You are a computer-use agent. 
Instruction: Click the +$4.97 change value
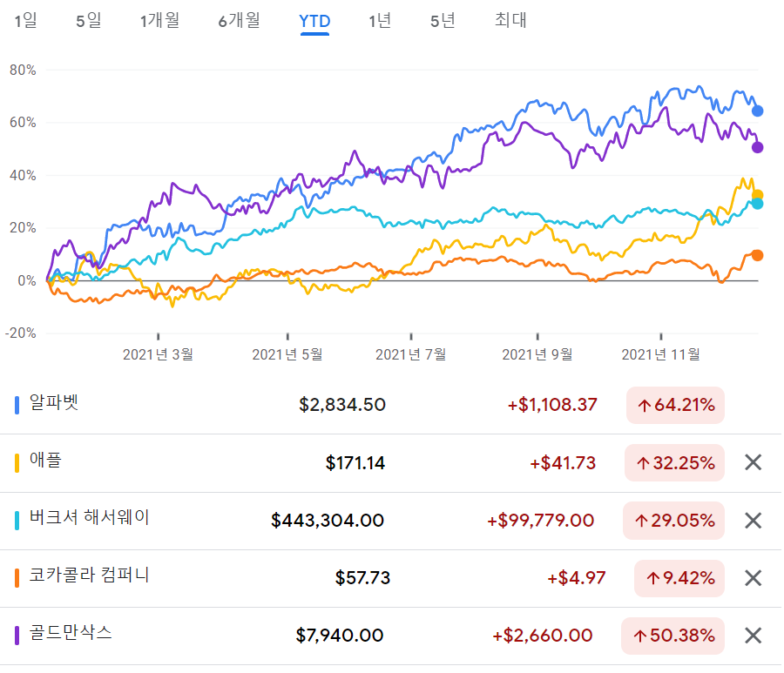coord(577,578)
